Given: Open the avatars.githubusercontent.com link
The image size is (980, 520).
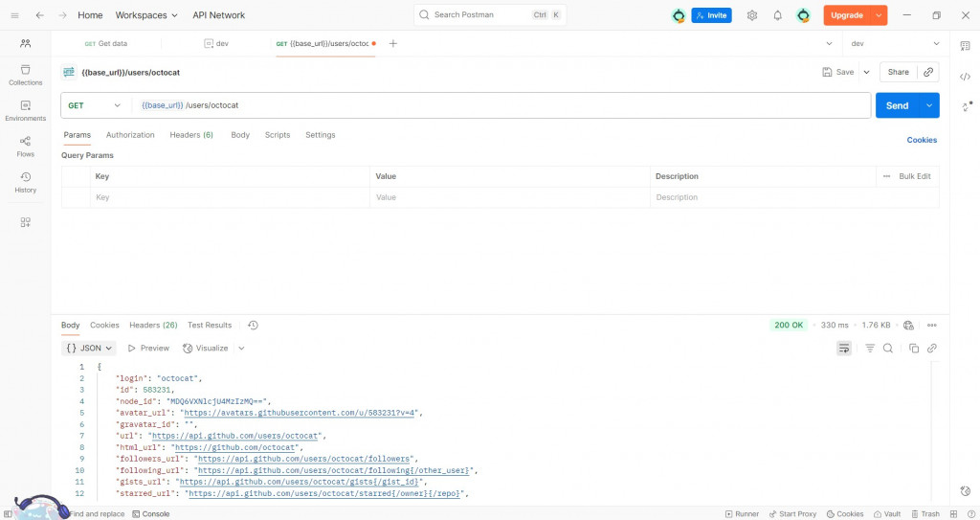Looking at the screenshot, I should pos(301,413).
